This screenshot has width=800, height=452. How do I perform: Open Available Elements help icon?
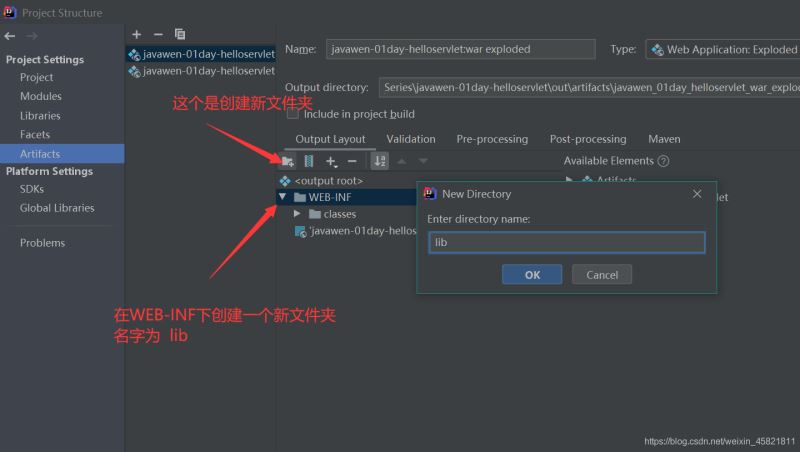[663, 161]
